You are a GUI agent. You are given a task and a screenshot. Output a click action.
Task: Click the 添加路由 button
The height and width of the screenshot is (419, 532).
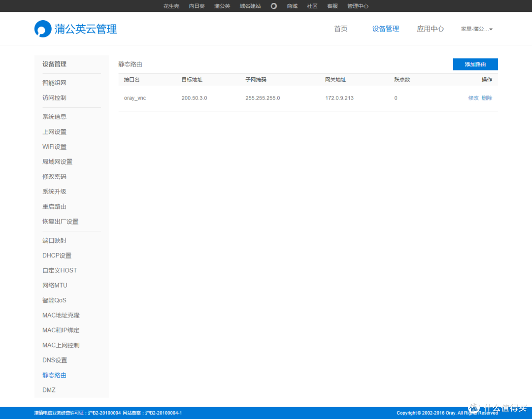(475, 64)
